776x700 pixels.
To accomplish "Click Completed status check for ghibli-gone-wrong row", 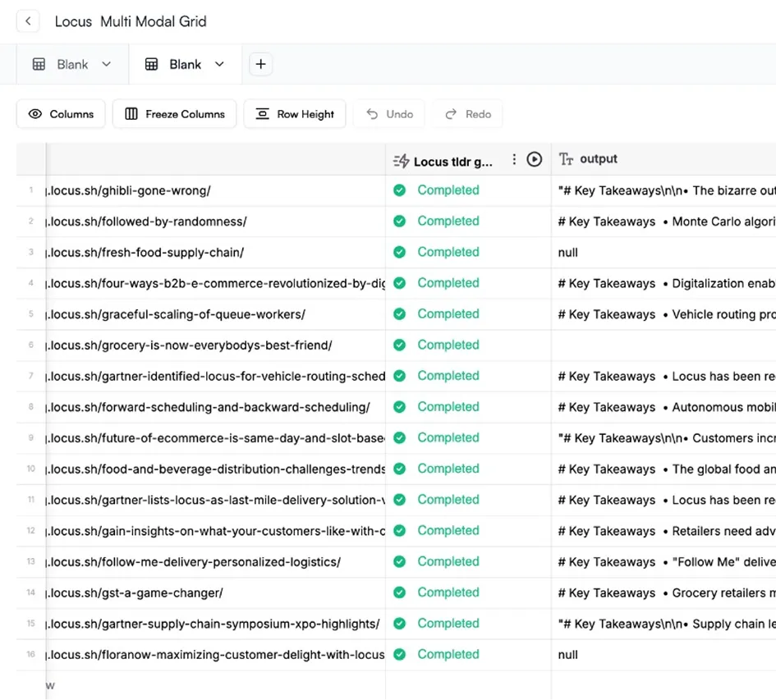I will pyautogui.click(x=399, y=190).
